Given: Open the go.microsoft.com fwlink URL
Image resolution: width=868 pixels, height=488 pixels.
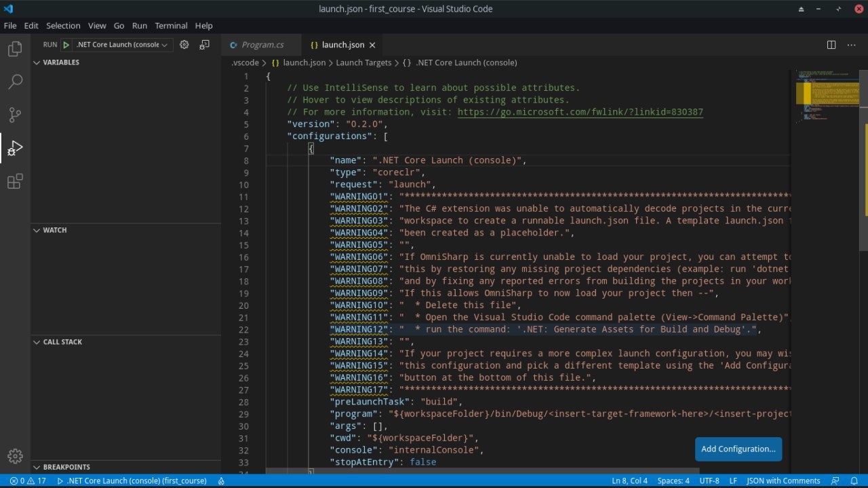Looking at the screenshot, I should (x=580, y=112).
